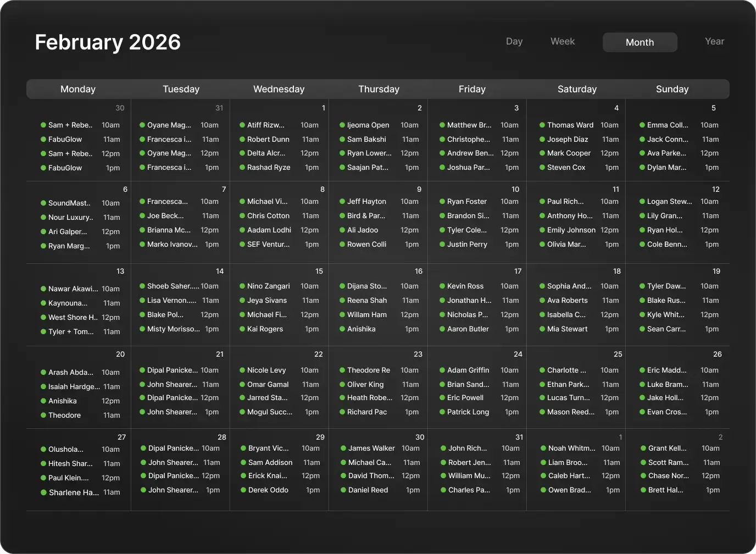756x554 pixels.
Task: Select the Sharlene Ha... event
Action: pyautogui.click(x=80, y=492)
